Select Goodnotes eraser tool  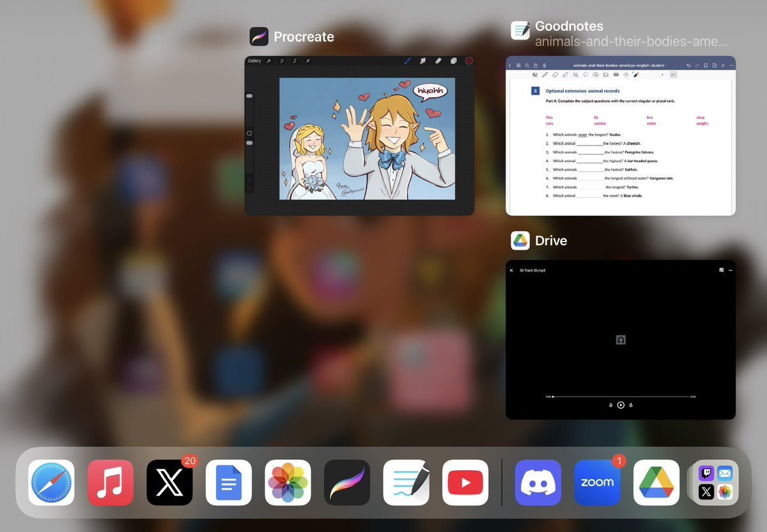coord(555,75)
